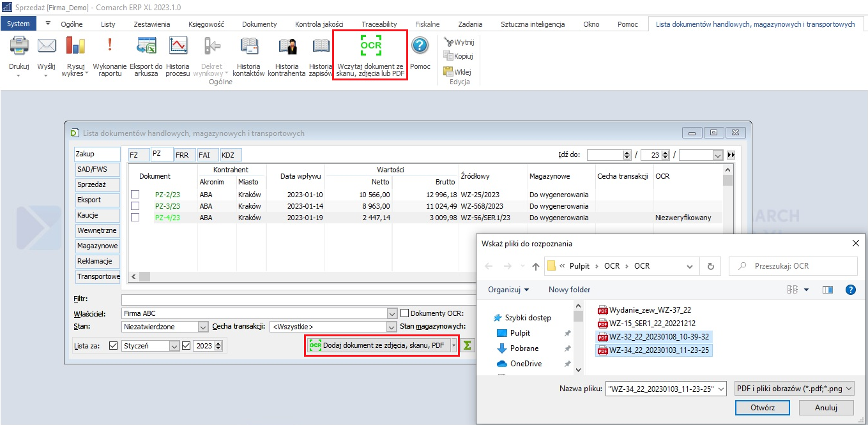Expand the address path dropdown arrow

690,266
